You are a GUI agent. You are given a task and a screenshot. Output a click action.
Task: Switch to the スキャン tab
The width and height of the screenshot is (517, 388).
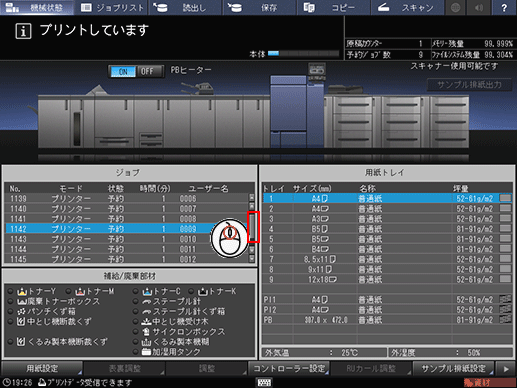click(x=407, y=7)
